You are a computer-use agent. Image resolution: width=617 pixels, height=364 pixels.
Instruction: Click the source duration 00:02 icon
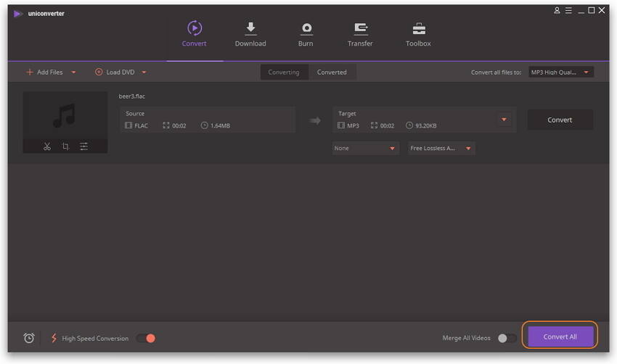[166, 125]
